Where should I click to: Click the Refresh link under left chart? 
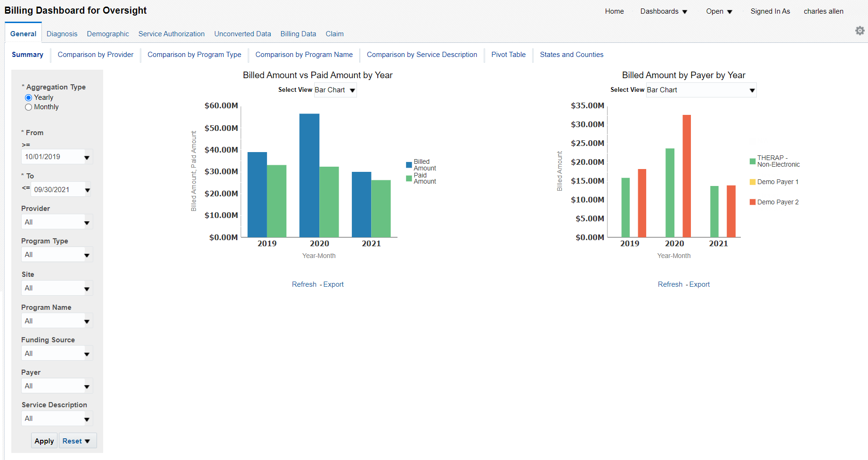coord(304,284)
